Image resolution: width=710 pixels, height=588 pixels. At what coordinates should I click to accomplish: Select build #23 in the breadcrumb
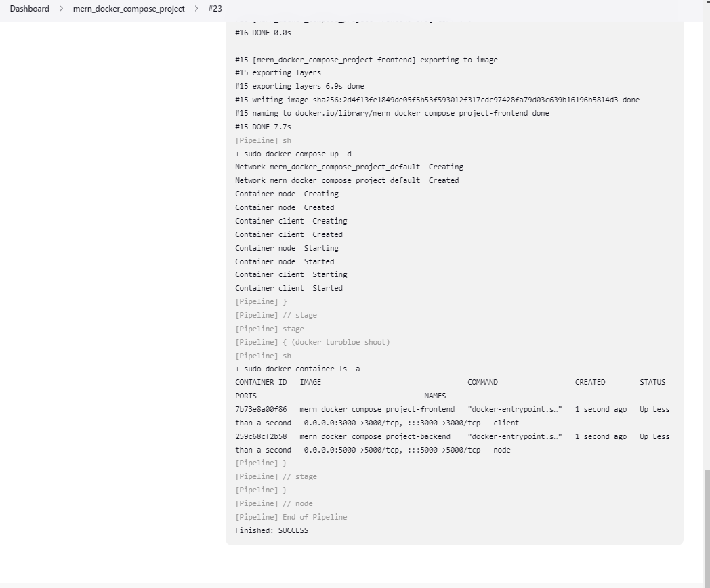[214, 9]
